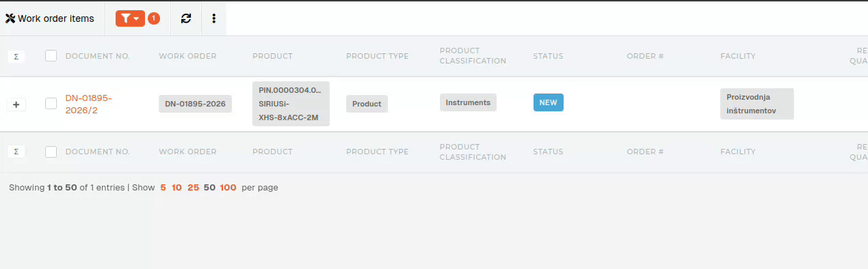Click the NEW status badge
Viewport: 868px width, 269px height.
pos(548,102)
